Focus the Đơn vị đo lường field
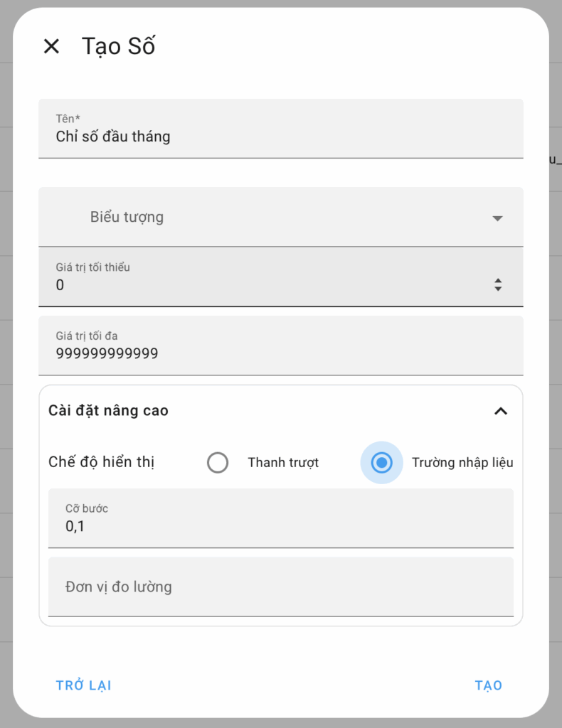This screenshot has height=728, width=562. tap(280, 587)
